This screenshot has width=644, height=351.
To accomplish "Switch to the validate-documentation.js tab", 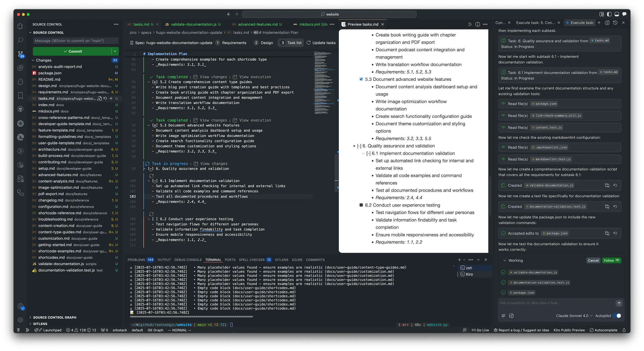I will click(x=193, y=24).
